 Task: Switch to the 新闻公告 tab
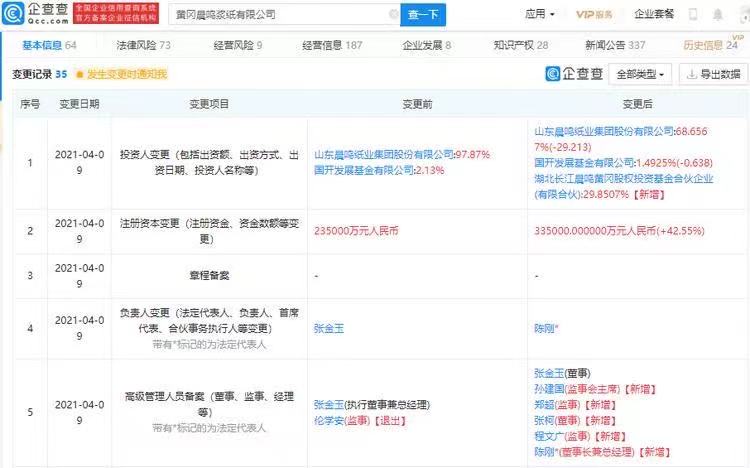point(615,45)
